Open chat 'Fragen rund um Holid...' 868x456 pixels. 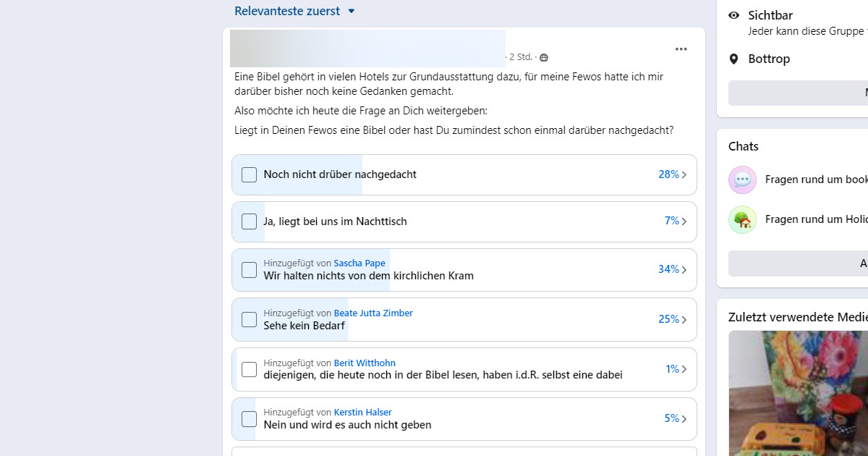(x=817, y=219)
